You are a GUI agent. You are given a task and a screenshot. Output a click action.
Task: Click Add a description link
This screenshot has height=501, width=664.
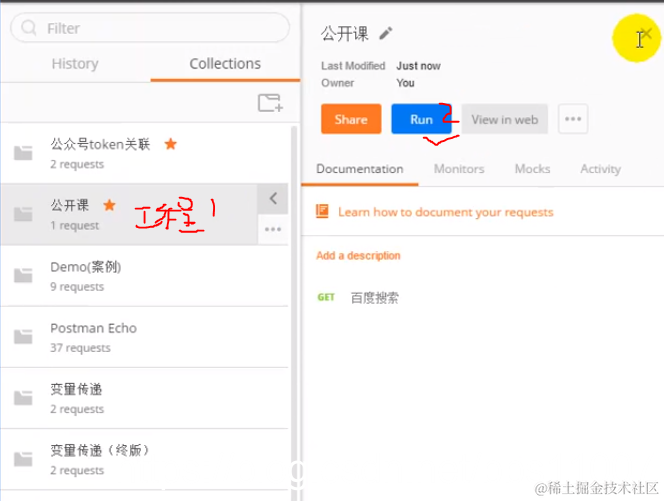358,256
